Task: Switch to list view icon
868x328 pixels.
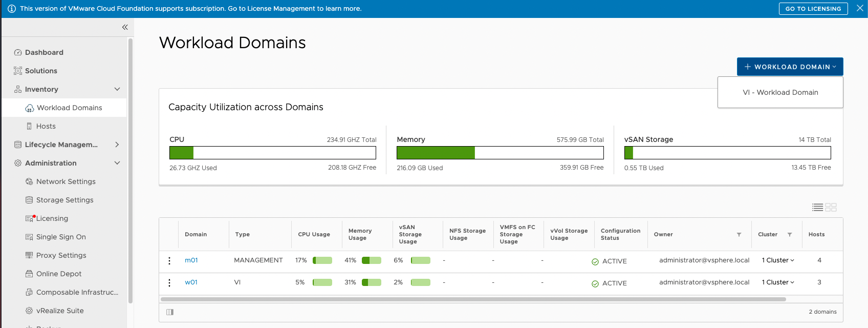Action: pyautogui.click(x=818, y=207)
